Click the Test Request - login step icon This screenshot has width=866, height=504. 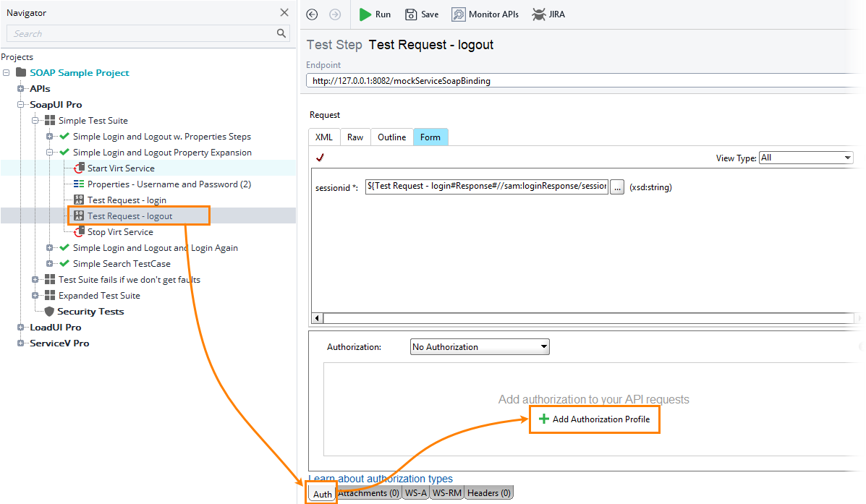pos(79,200)
